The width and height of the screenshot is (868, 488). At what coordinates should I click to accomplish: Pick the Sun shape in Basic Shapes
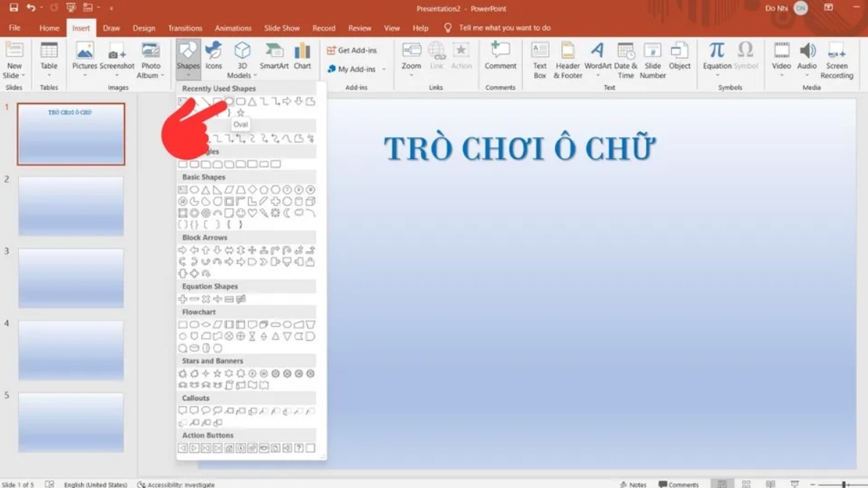[276, 213]
